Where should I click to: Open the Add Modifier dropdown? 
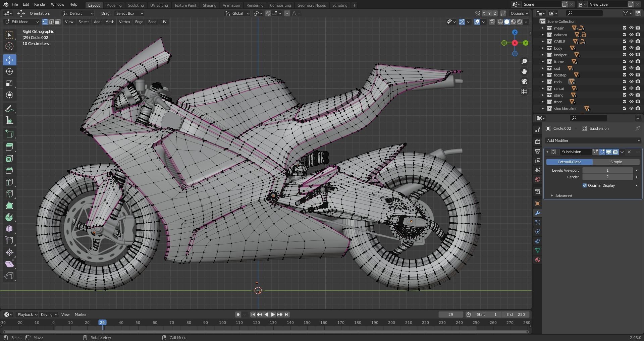[593, 140]
